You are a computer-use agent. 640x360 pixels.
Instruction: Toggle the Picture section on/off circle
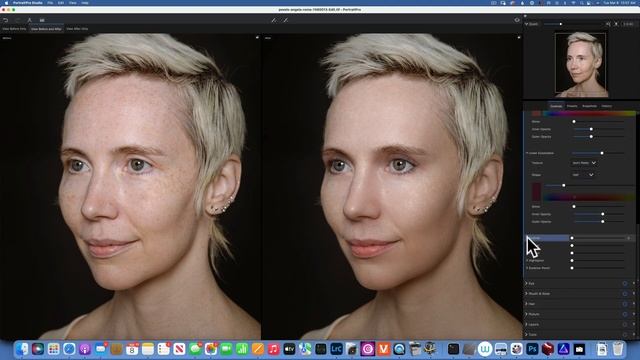625,314
